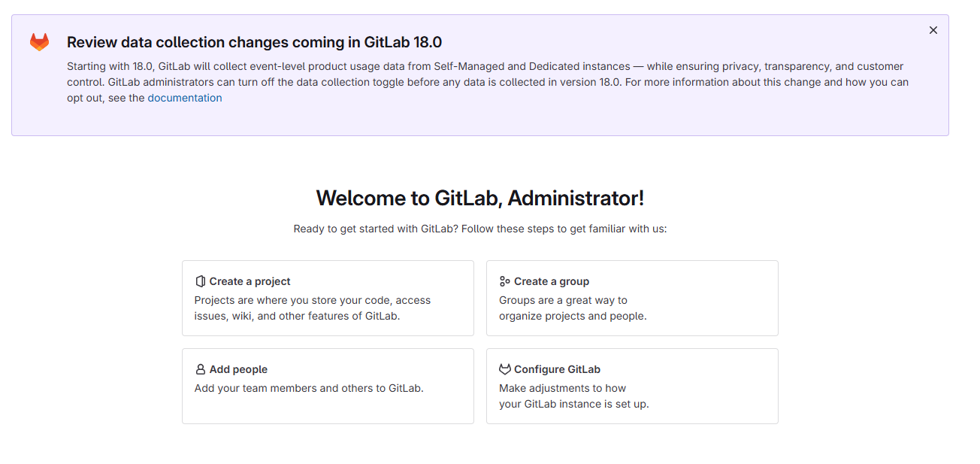Viewport: 980px width, 464px height.
Task: Open the "Create a project" card title
Action: (250, 281)
